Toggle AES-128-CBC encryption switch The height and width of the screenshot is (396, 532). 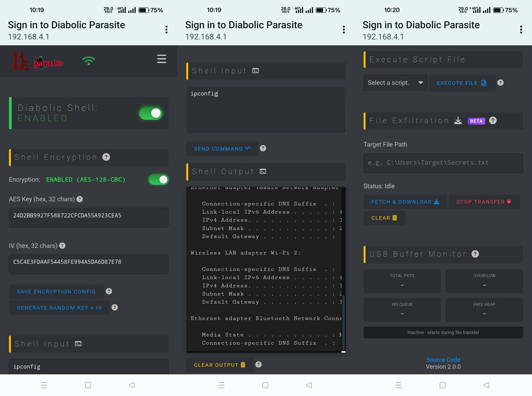point(159,180)
